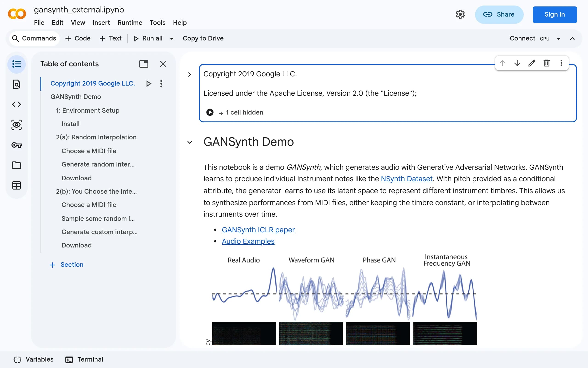
Task: Delete cell with trash icon
Action: click(x=546, y=63)
